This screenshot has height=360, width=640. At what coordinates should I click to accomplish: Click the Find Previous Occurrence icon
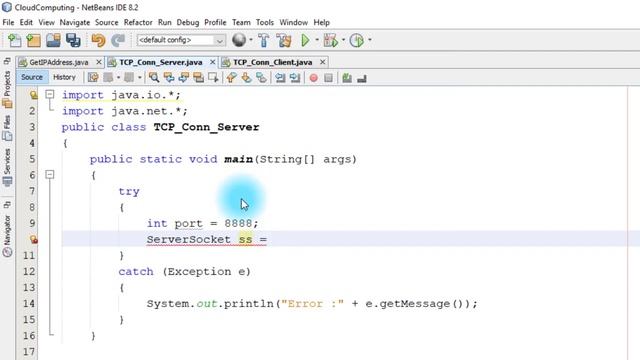click(x=169, y=78)
